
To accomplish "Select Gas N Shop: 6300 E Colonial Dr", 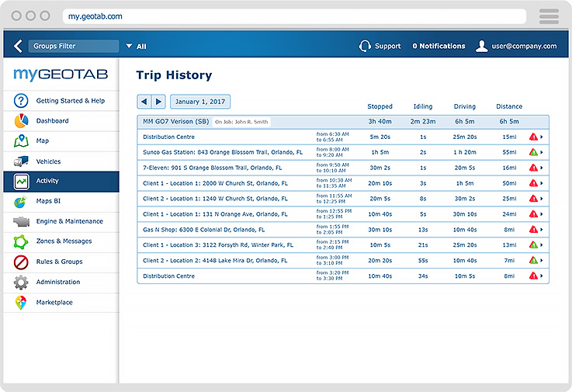I will coord(204,230).
